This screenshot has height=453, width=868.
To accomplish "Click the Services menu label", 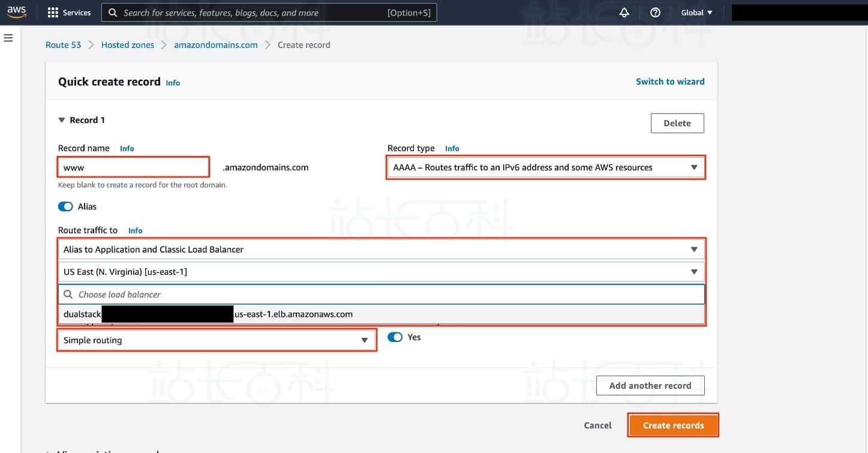I will 77,13.
